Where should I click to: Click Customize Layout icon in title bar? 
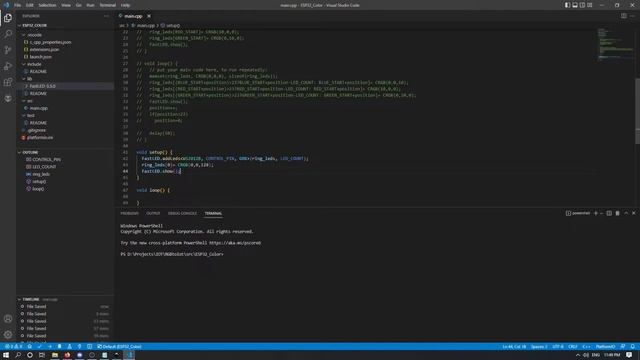click(x=590, y=5)
